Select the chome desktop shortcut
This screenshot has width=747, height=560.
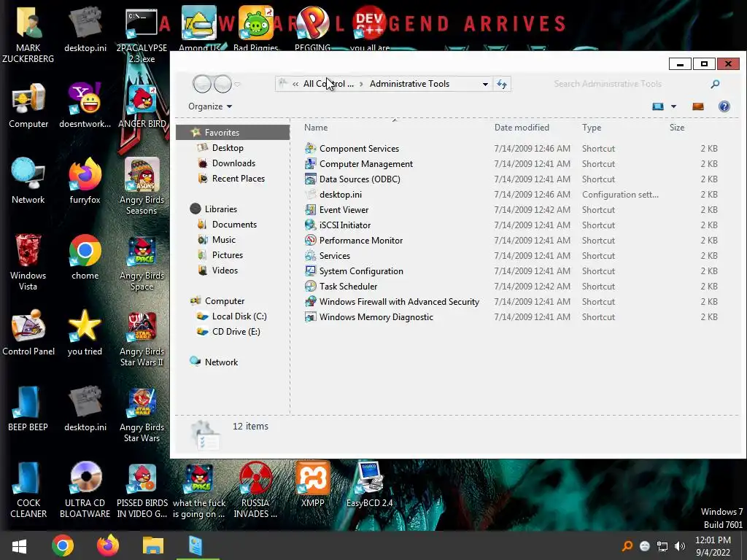pos(85,257)
